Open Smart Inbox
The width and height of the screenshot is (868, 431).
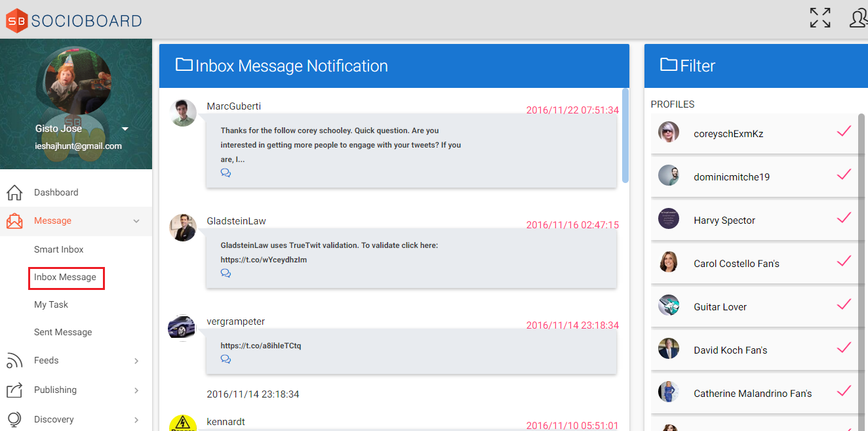coord(59,249)
